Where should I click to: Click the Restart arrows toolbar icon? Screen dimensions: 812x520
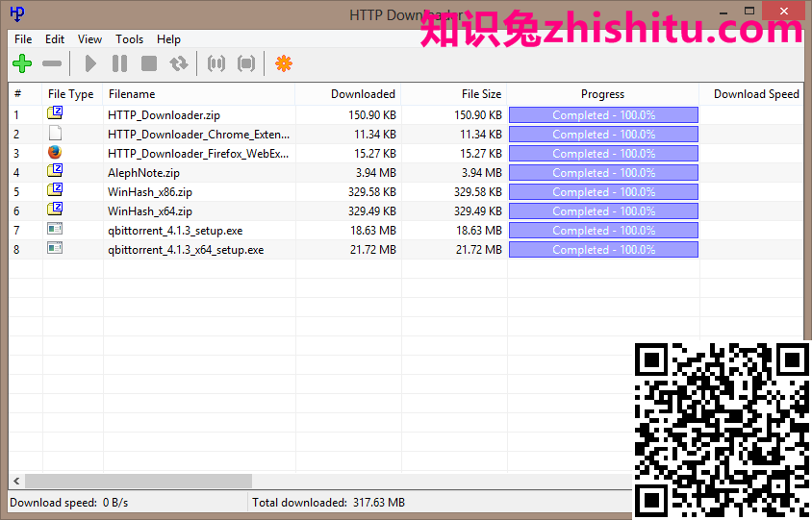tap(179, 63)
